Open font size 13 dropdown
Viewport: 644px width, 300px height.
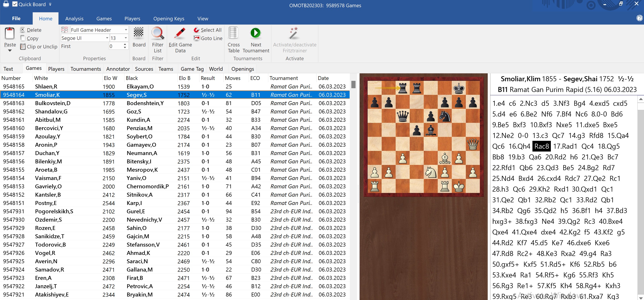(x=126, y=38)
